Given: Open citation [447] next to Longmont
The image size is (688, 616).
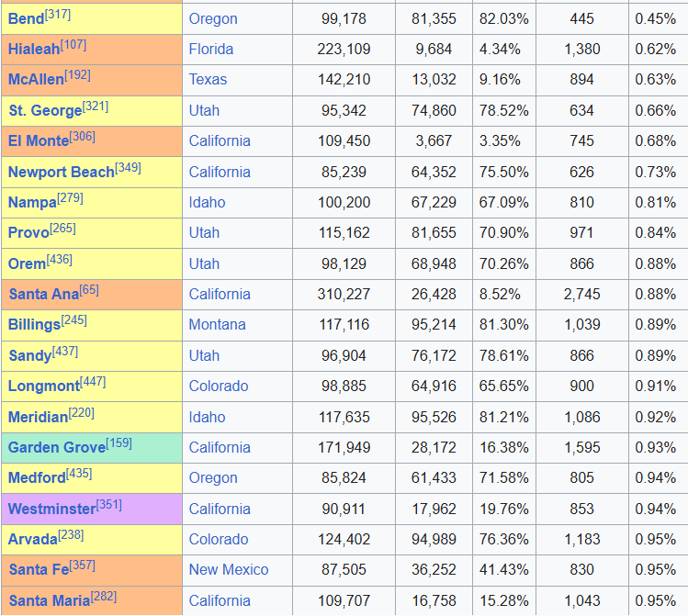Looking at the screenshot, I should 93,382.
